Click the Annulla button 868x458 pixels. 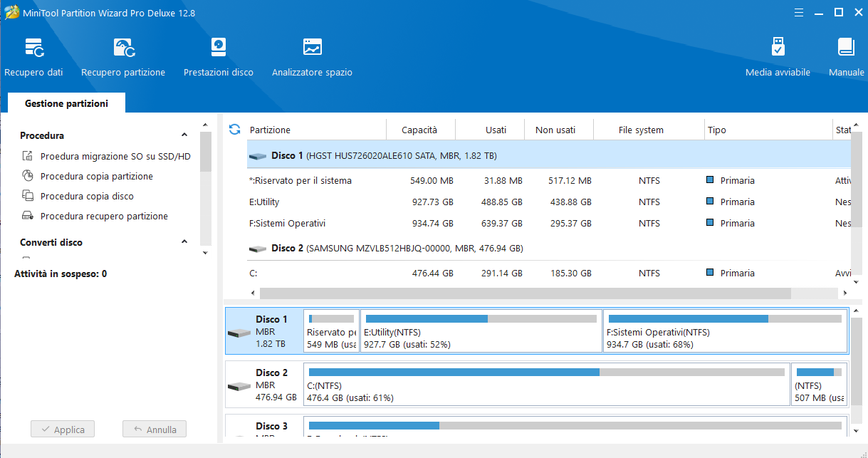tap(155, 430)
